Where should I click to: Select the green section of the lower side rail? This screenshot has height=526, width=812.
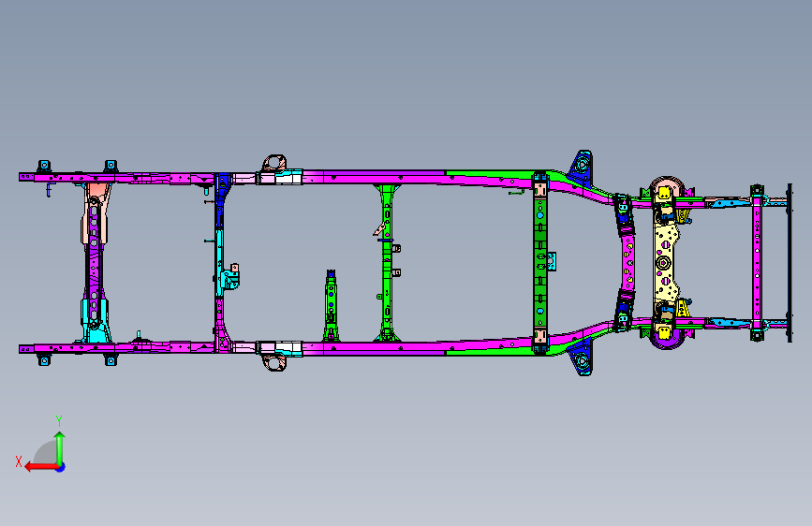(x=491, y=351)
